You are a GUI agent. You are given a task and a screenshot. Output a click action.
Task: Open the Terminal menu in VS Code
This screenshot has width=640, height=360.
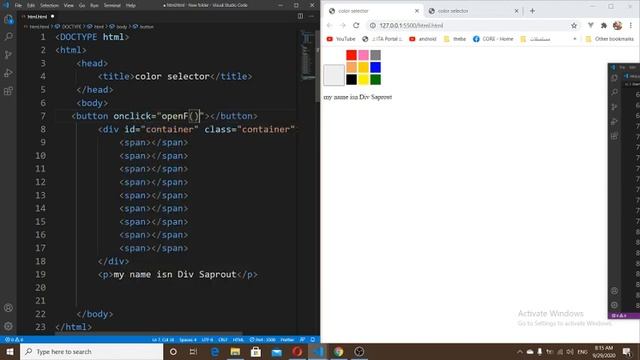click(x=112, y=5)
